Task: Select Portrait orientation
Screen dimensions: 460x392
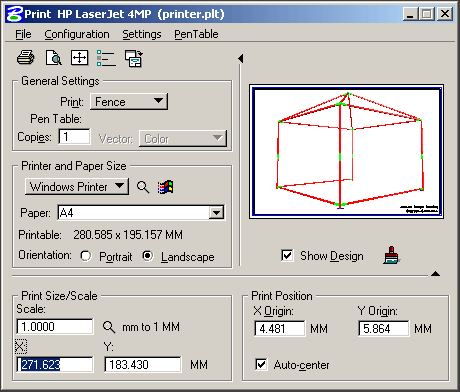Action: coord(86,256)
